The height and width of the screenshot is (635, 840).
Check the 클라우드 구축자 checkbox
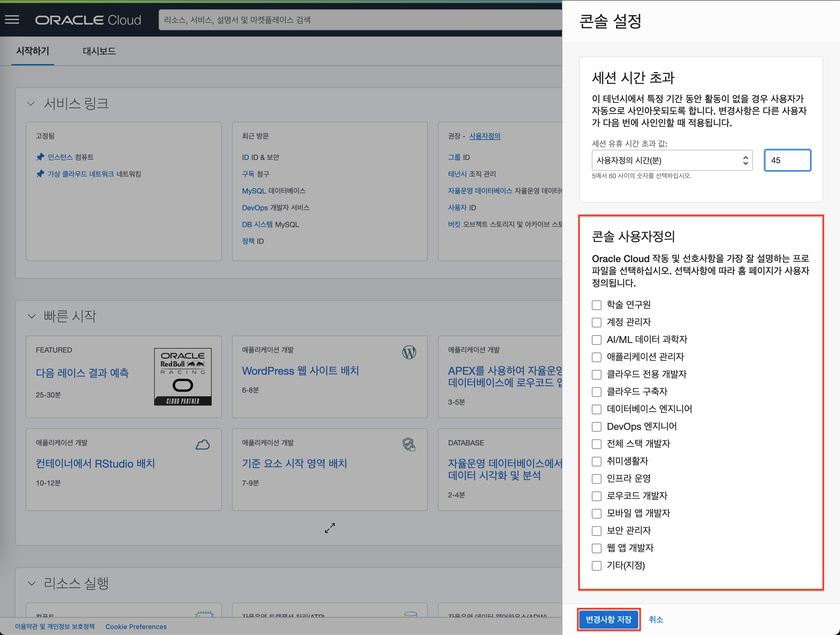[597, 392]
